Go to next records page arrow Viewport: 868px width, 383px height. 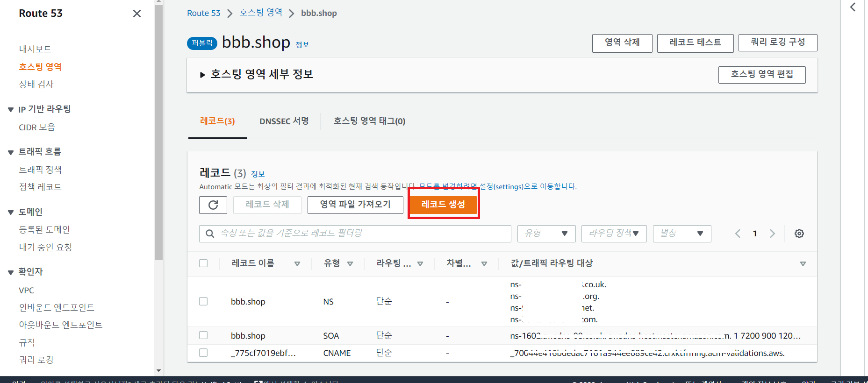click(772, 234)
